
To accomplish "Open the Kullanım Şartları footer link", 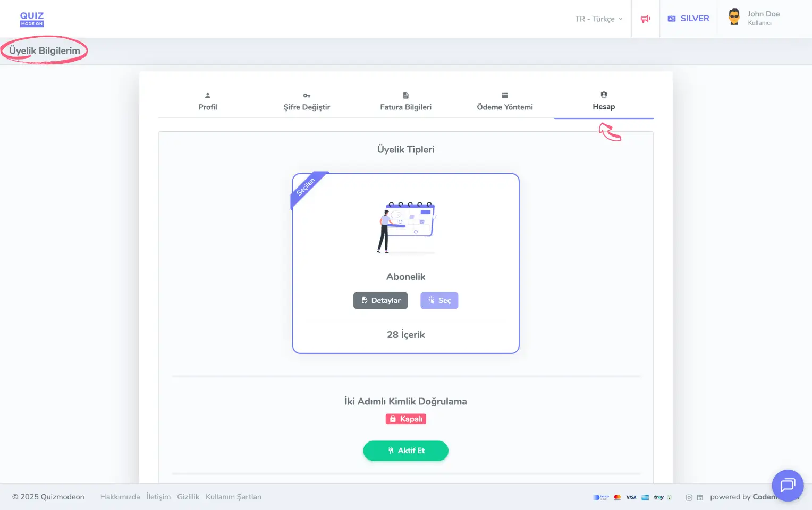I will click(x=233, y=497).
